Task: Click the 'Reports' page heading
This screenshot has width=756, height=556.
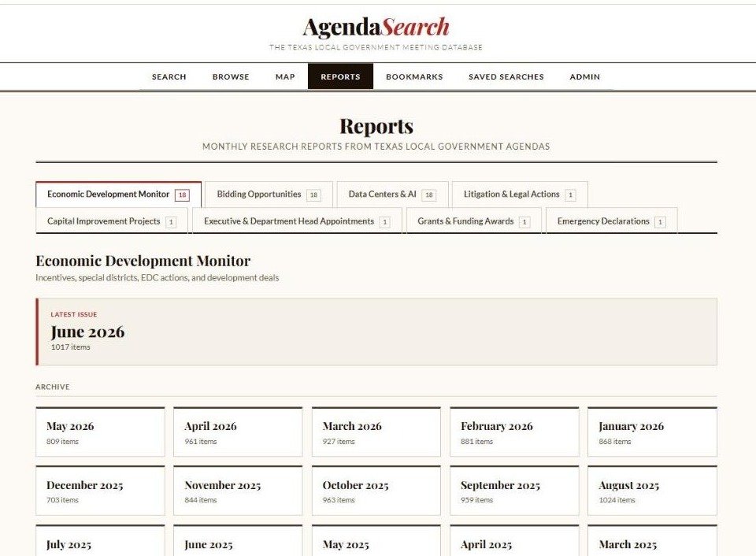Action: pyautogui.click(x=376, y=126)
